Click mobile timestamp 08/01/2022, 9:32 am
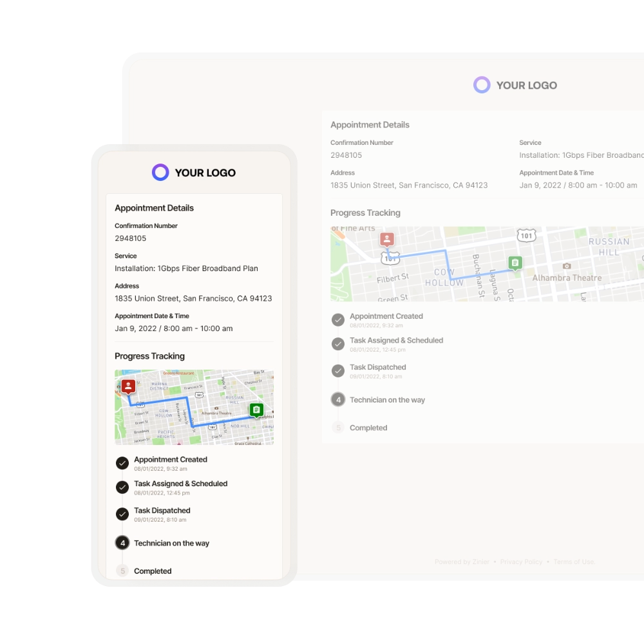The image size is (644, 644). point(160,469)
